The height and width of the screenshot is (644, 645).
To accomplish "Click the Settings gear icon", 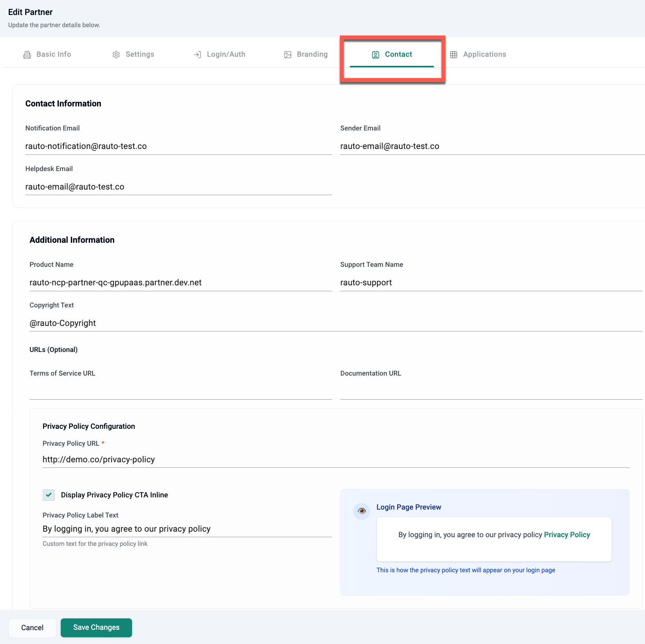I will point(116,55).
